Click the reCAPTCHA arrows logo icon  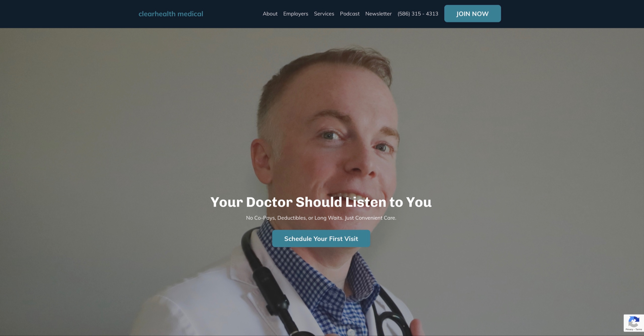tap(634, 322)
